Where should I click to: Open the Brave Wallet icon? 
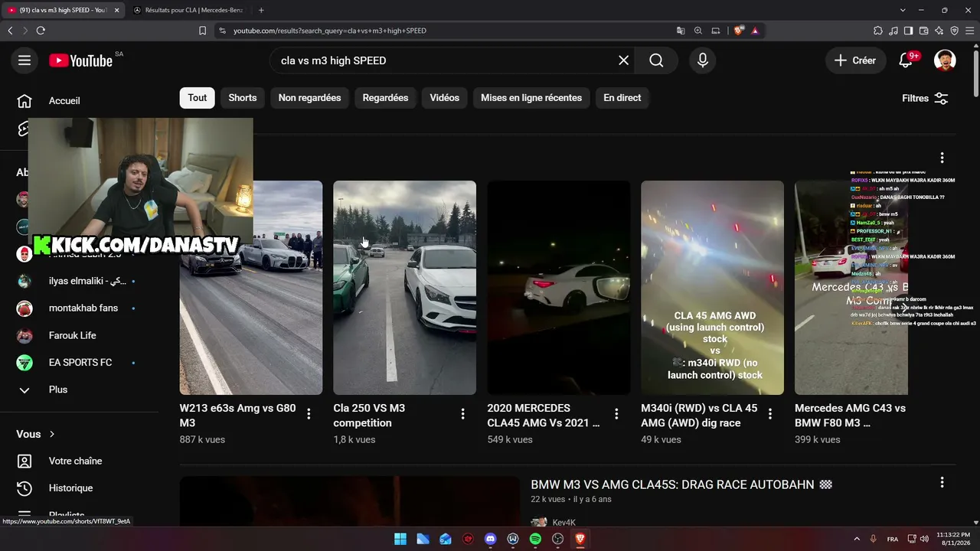pos(923,31)
